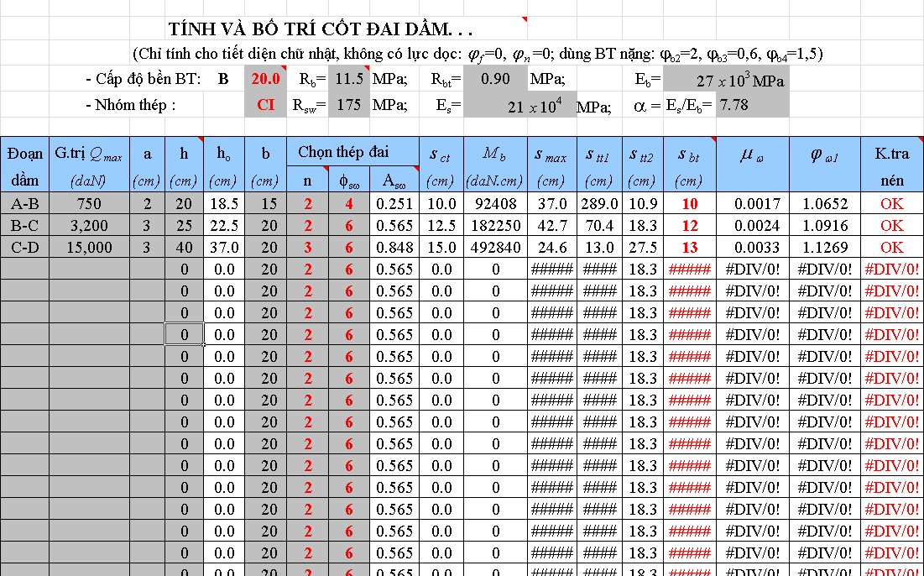This screenshot has height=576, width=924.
Task: Select the Asω value 0.251
Action: [x=394, y=203]
